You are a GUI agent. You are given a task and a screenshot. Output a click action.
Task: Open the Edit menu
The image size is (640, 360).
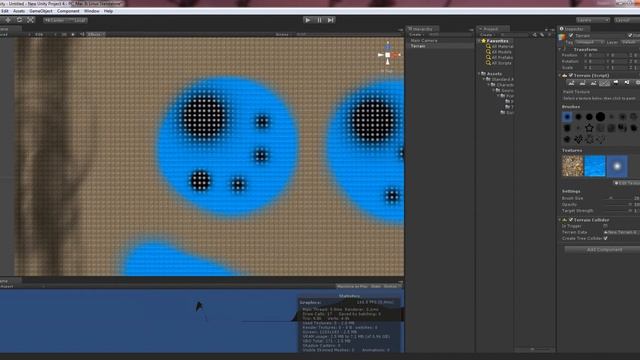tap(4, 11)
